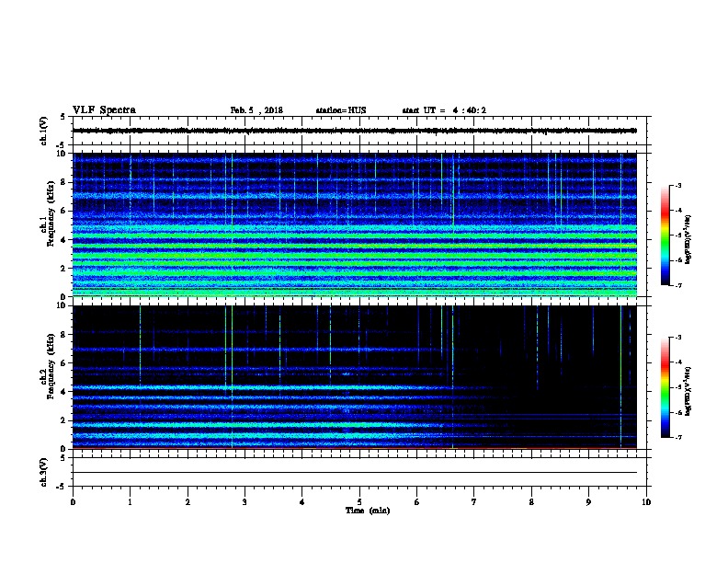Click the "ch.3(V)" axis label
The image size is (728, 563).
click(44, 472)
